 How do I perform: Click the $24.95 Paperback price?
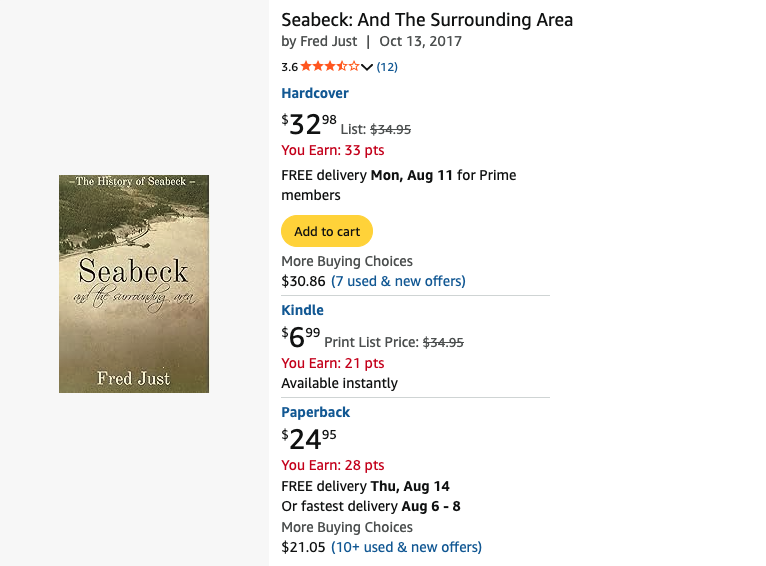[309, 439]
